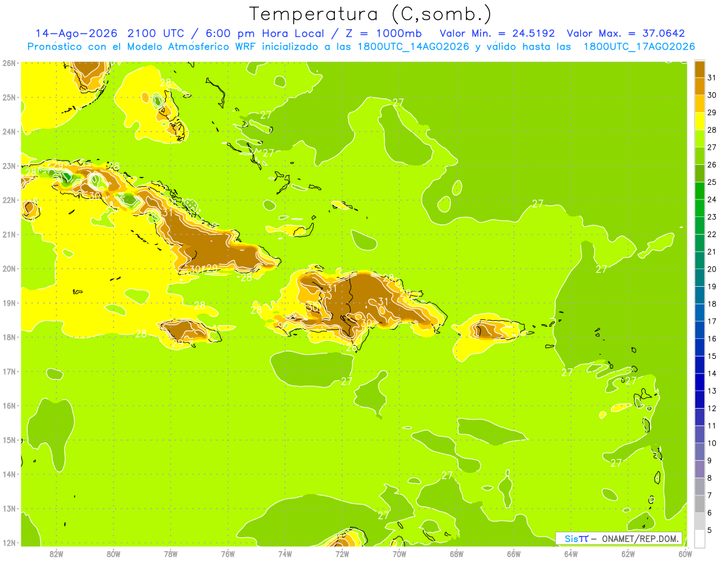Click the "17N" latitude label
Screen dimensions: 728x562
point(9,371)
